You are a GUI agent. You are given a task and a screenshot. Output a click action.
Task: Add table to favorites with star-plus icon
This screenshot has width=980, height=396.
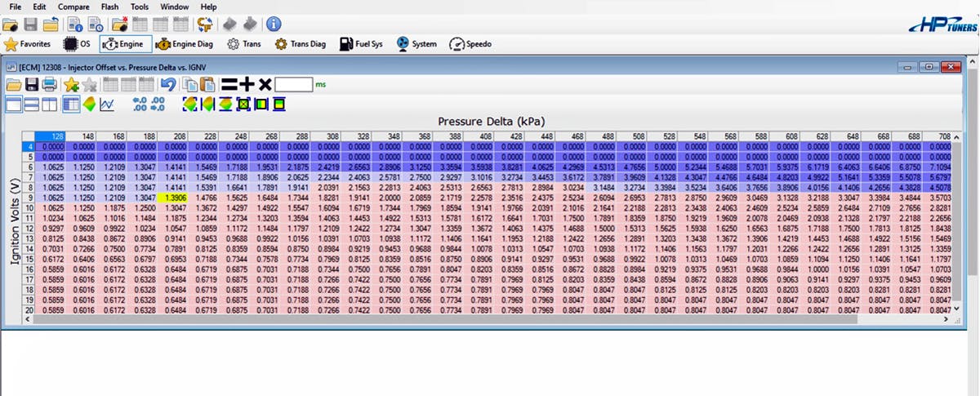pos(71,85)
